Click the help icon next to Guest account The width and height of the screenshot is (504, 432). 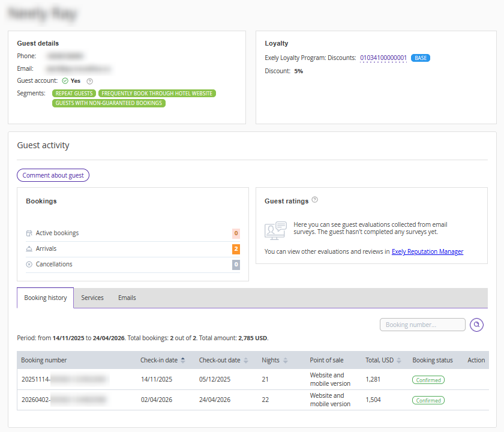coord(90,81)
